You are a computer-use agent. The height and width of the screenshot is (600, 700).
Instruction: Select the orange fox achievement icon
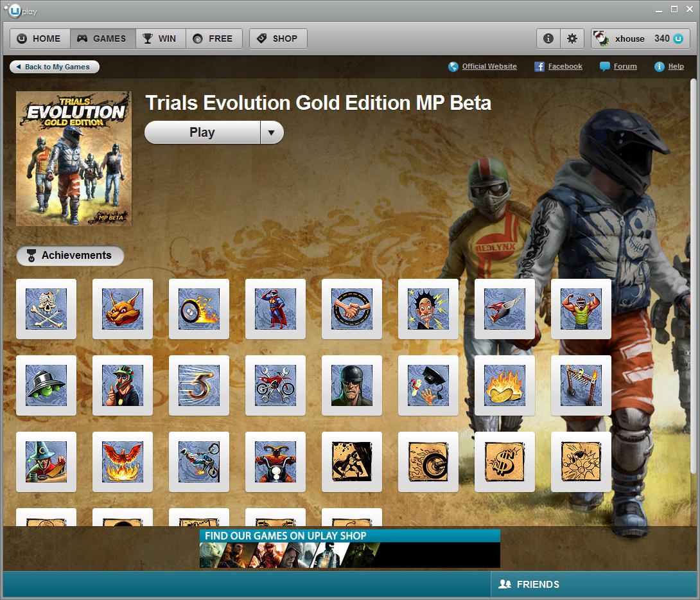click(x=122, y=309)
